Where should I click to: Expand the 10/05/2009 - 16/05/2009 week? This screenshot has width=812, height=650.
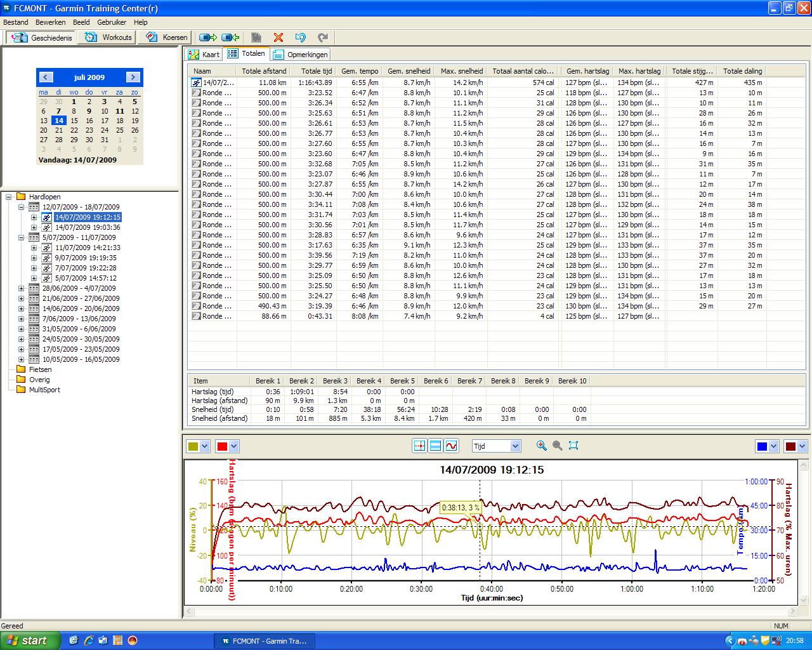pyautogui.click(x=21, y=359)
